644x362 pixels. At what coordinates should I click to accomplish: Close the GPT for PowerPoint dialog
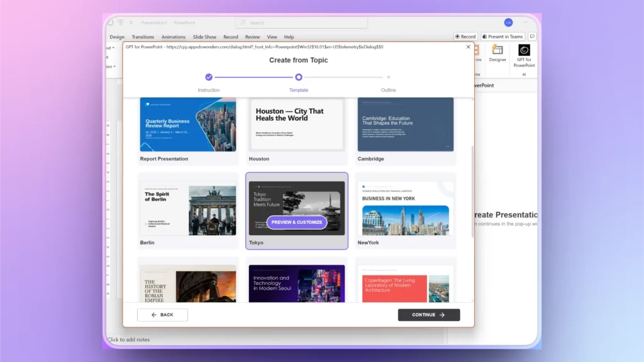click(x=468, y=47)
